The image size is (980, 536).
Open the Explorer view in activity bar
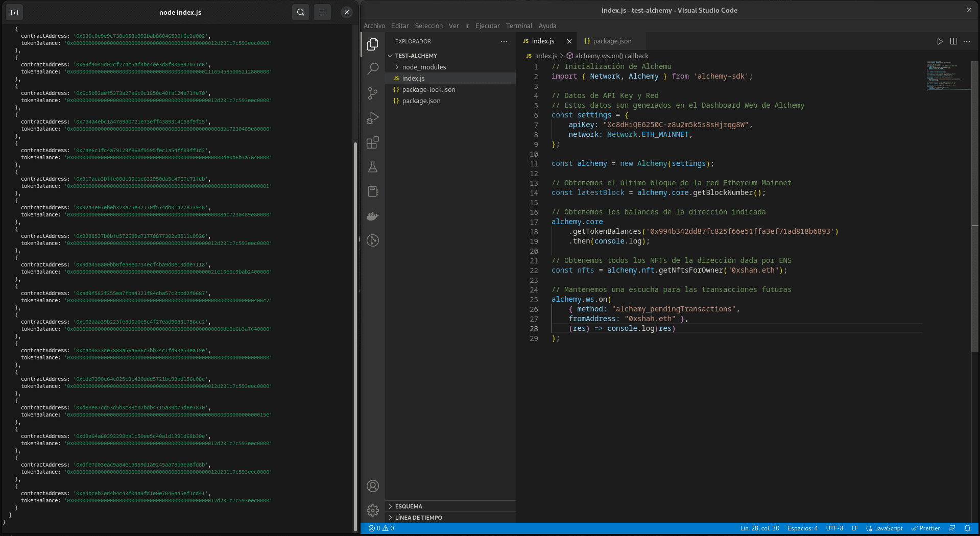373,44
